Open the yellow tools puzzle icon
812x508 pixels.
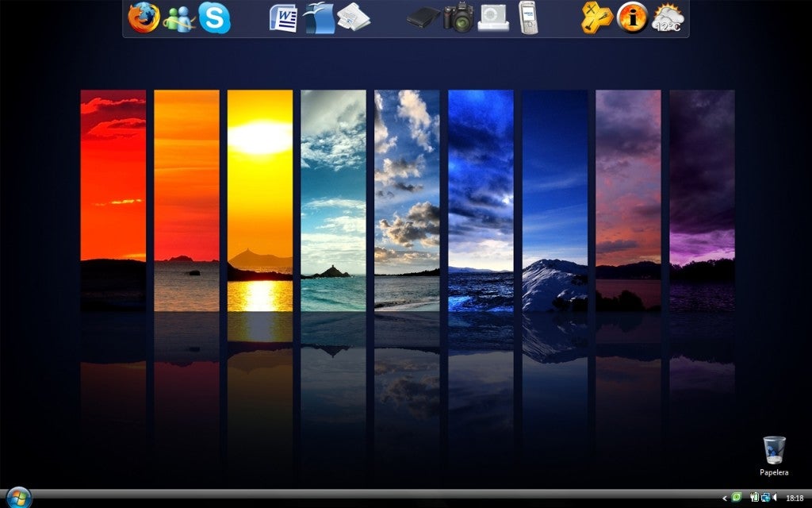point(597,17)
